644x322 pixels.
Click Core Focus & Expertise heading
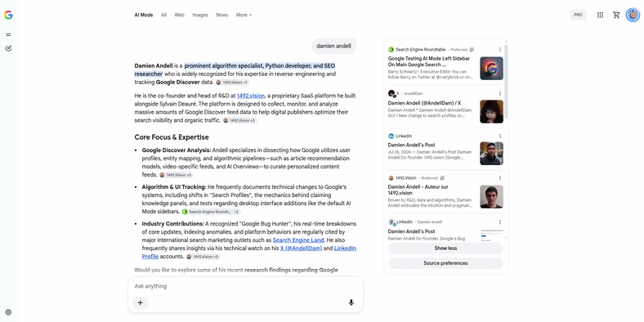[172, 137]
